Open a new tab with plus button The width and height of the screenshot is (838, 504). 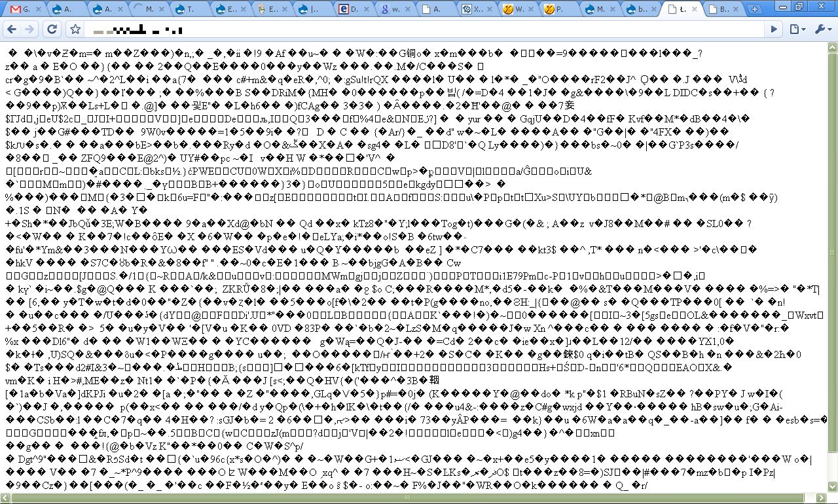click(x=755, y=9)
